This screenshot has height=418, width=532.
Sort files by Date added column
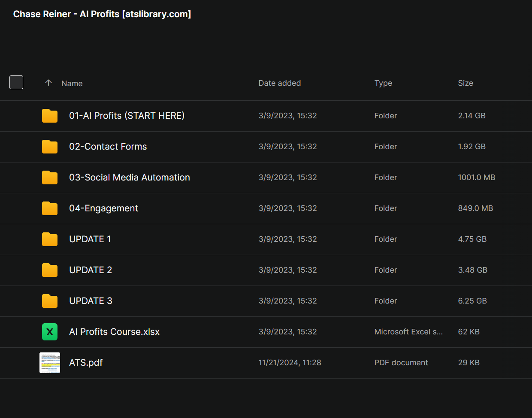pyautogui.click(x=280, y=83)
